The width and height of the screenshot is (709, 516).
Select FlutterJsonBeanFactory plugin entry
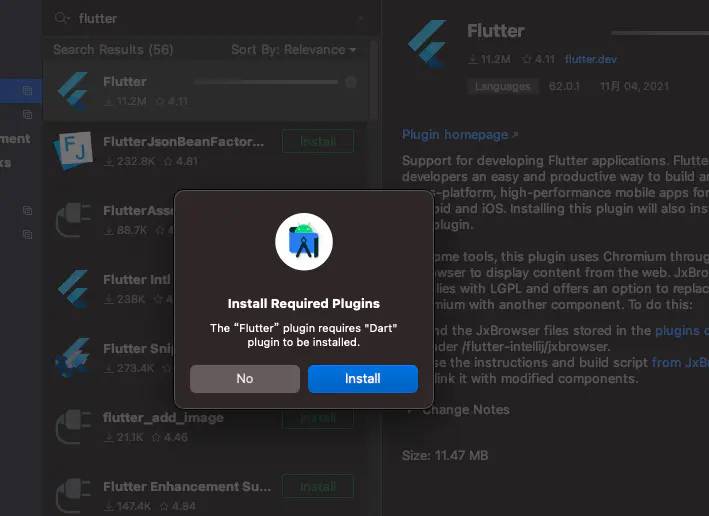(x=206, y=151)
